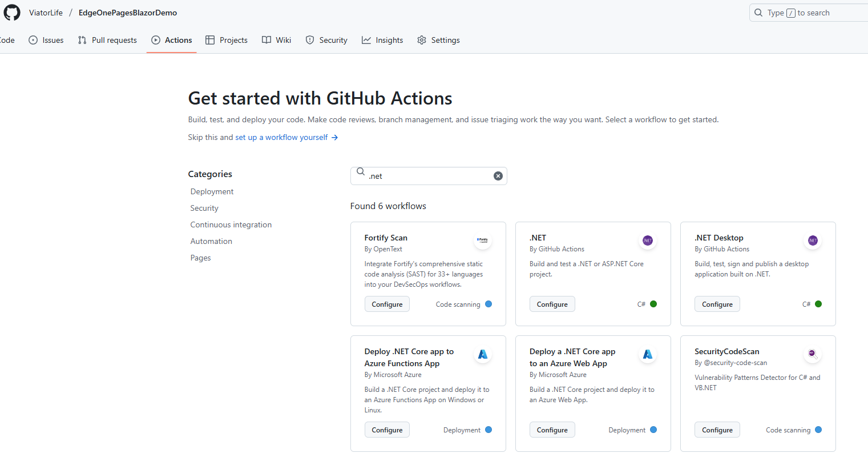This screenshot has width=868, height=465.
Task: Configure Deploy to Azure Functions App
Action: (387, 430)
